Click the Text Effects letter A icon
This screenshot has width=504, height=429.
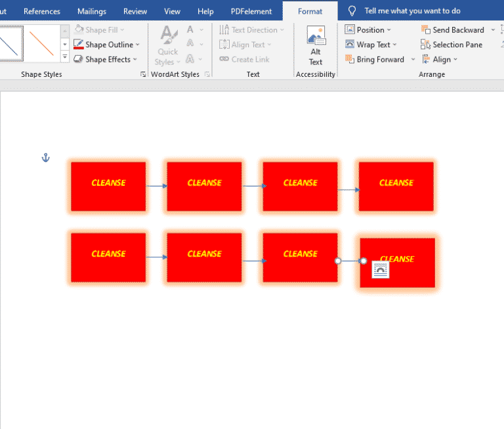click(190, 59)
